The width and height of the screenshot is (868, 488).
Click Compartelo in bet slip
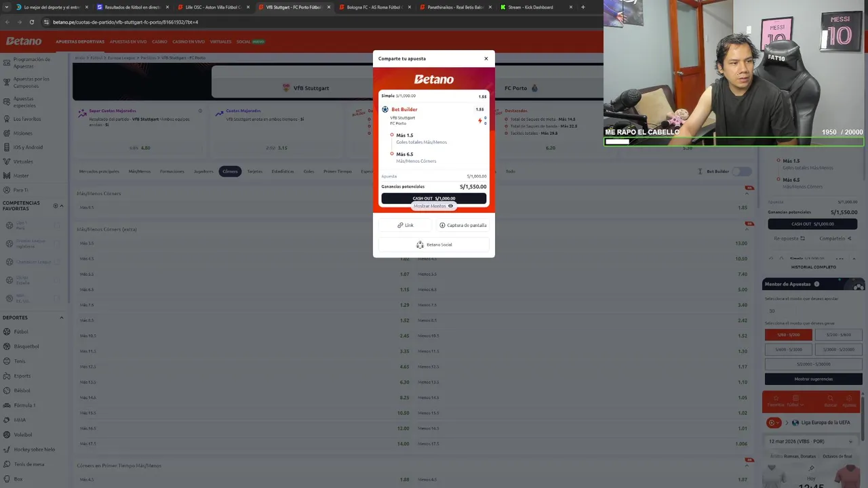[835, 239]
